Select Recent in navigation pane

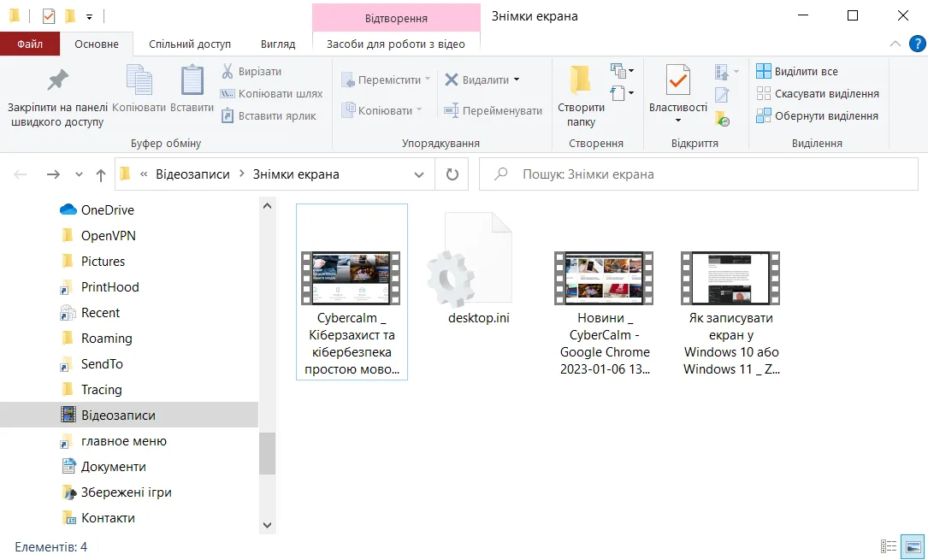[90, 313]
